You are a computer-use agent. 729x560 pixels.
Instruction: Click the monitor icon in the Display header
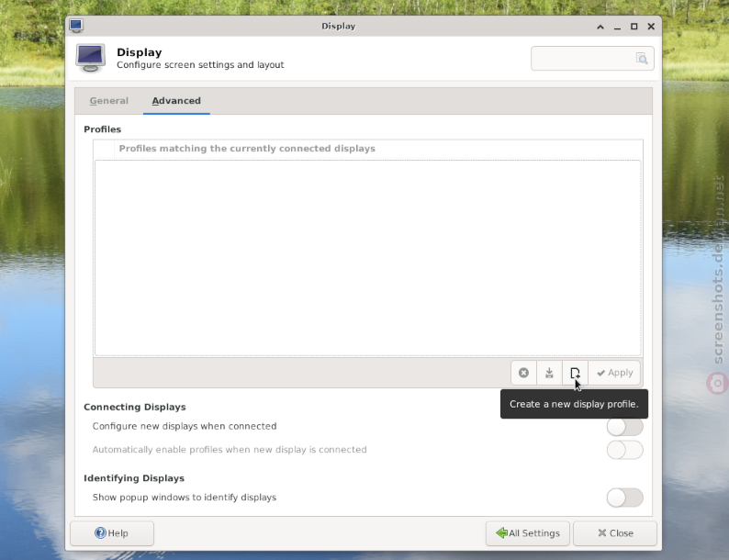(x=90, y=58)
